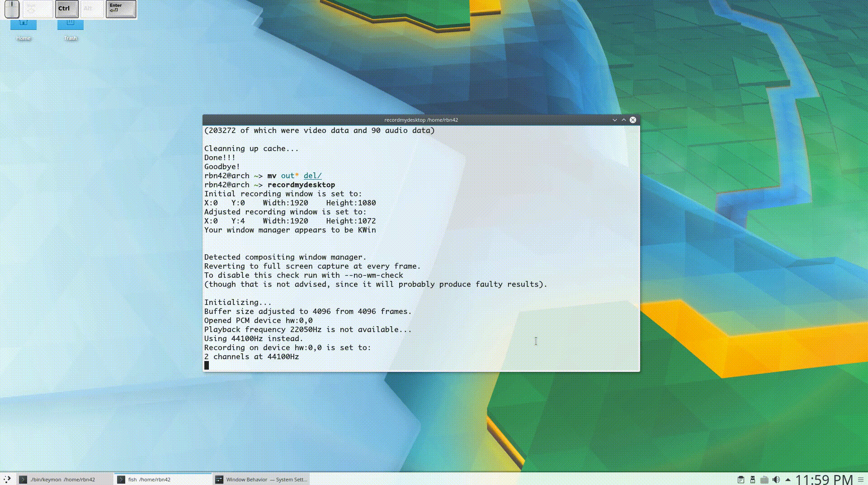Click the downward chevron in the terminal titlebar
The height and width of the screenshot is (485, 868).
pyautogui.click(x=615, y=120)
